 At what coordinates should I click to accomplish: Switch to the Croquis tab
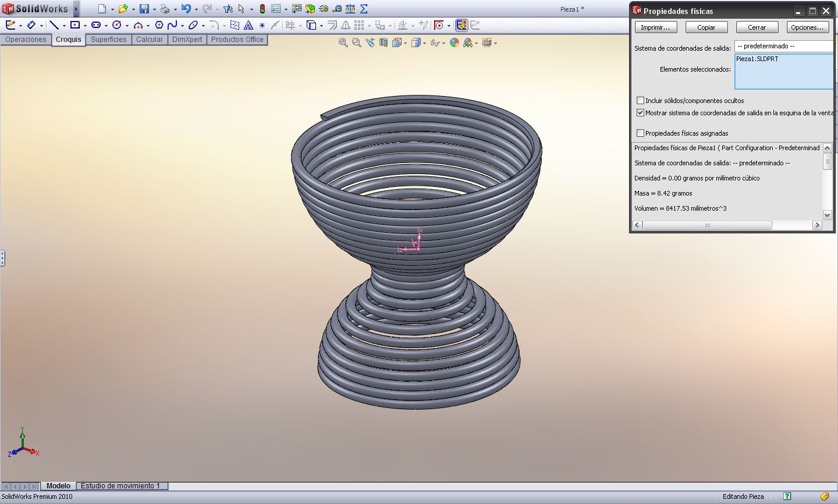[x=69, y=40]
